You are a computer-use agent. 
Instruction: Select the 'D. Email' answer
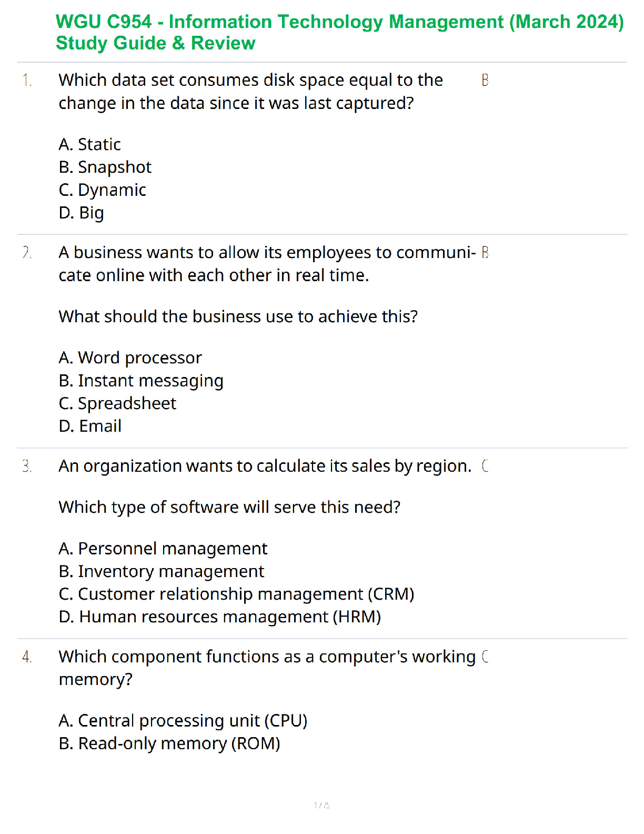click(90, 426)
